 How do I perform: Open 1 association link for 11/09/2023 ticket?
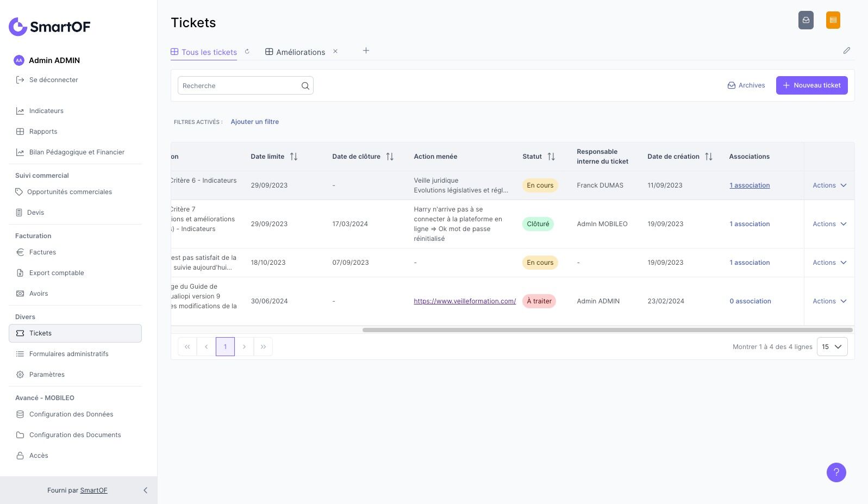(750, 185)
